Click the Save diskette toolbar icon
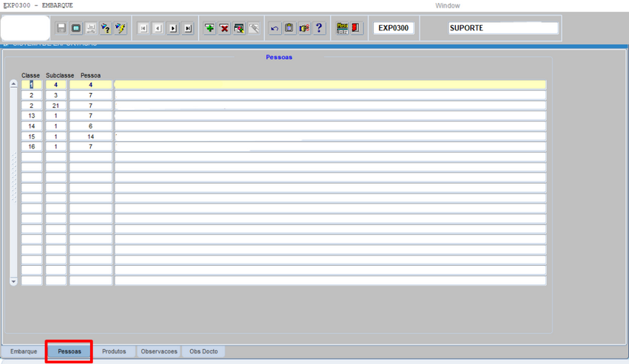This screenshot has width=629, height=364. 62,28
